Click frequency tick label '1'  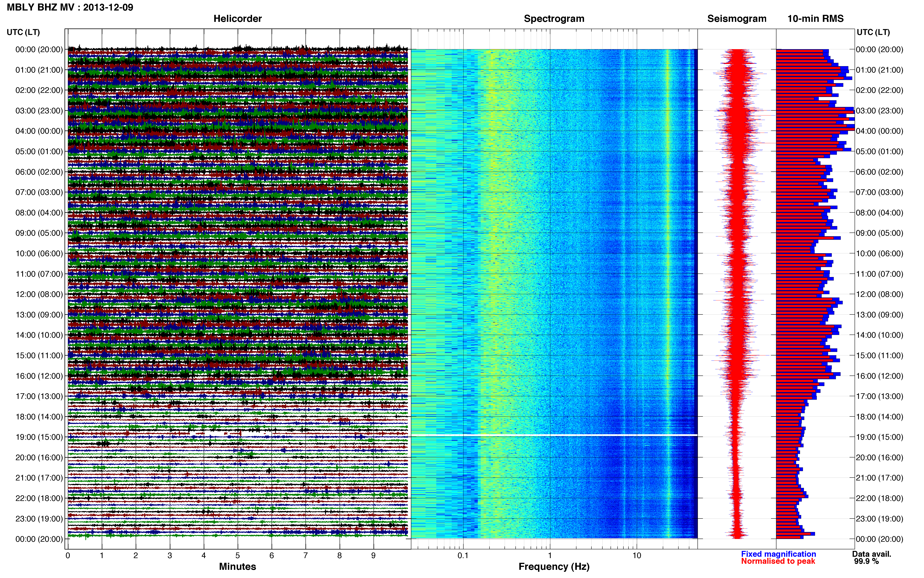point(550,556)
